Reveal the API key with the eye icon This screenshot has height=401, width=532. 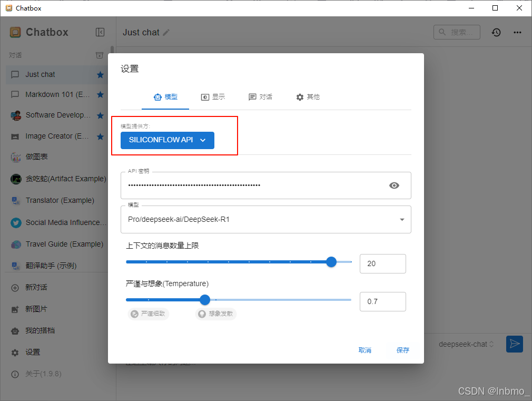click(394, 185)
